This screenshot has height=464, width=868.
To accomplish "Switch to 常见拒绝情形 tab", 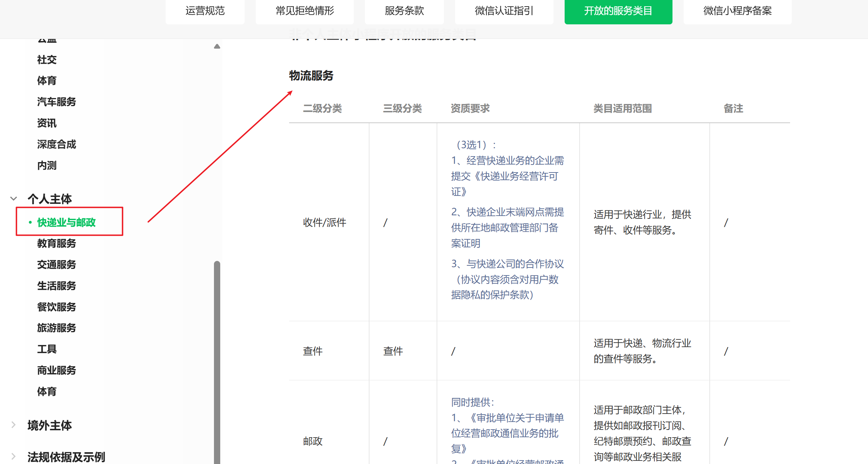I will pyautogui.click(x=304, y=11).
